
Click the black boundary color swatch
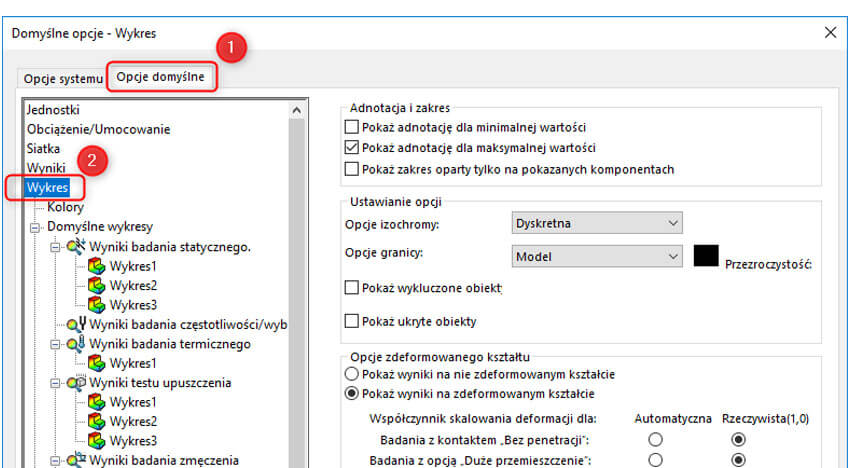click(x=706, y=255)
